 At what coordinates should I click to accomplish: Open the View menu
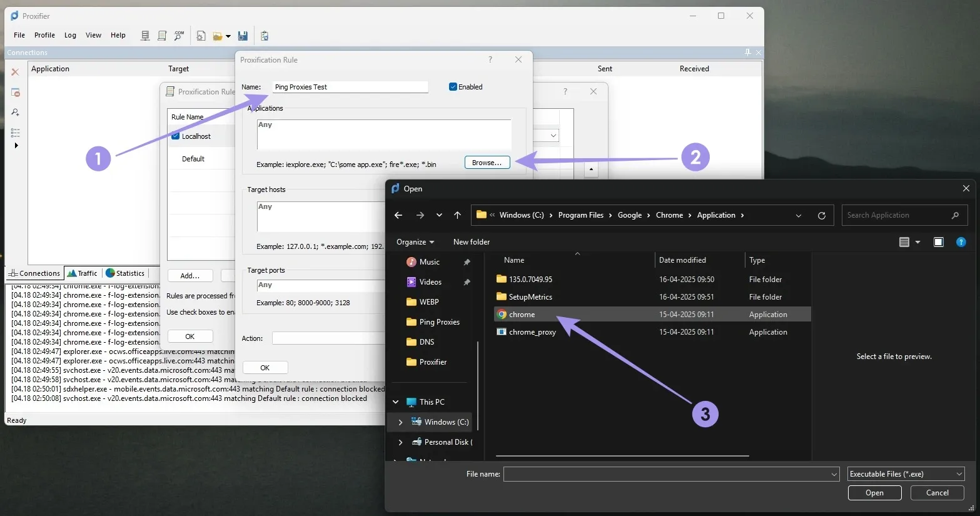click(93, 35)
